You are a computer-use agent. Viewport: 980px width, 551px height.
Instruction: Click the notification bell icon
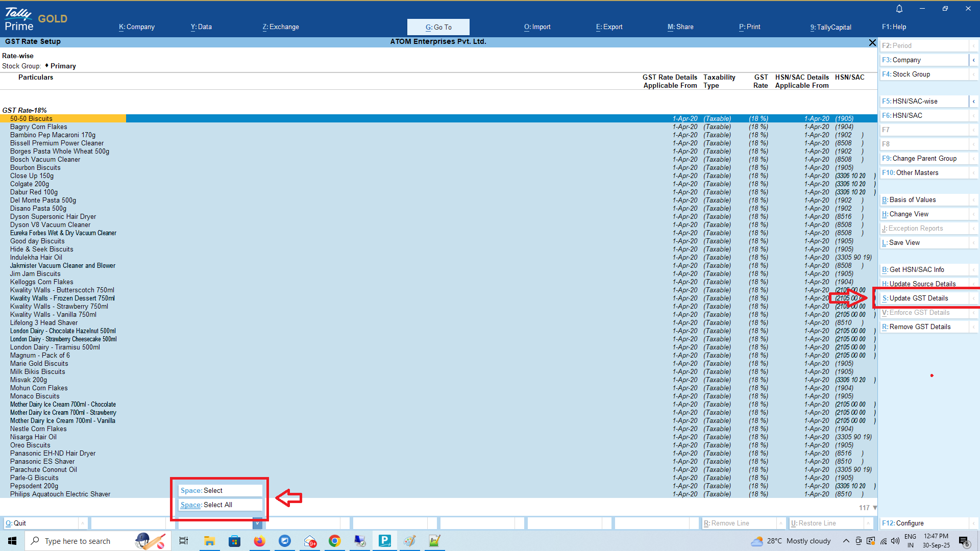pos(899,9)
